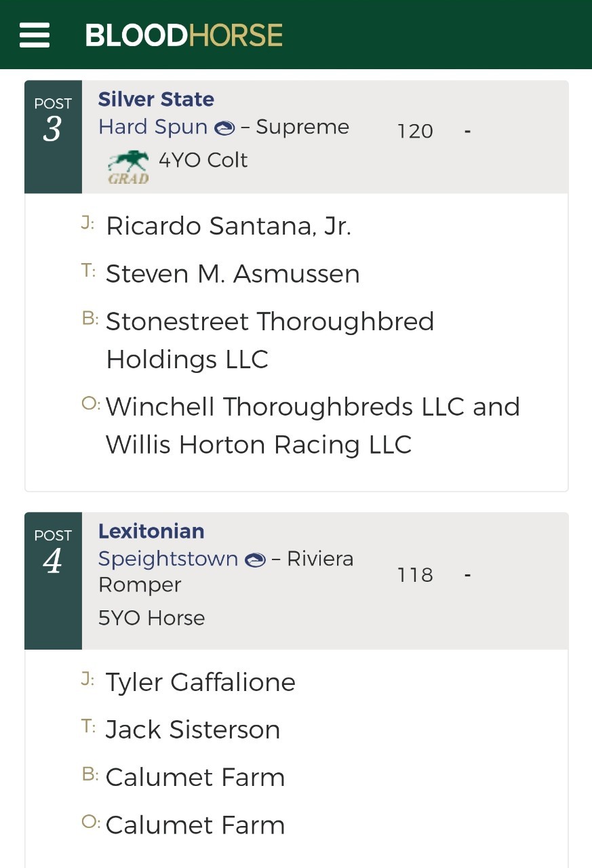Viewport: 592px width, 868px height.
Task: Open Lexitonian horse page
Action: pos(151,531)
